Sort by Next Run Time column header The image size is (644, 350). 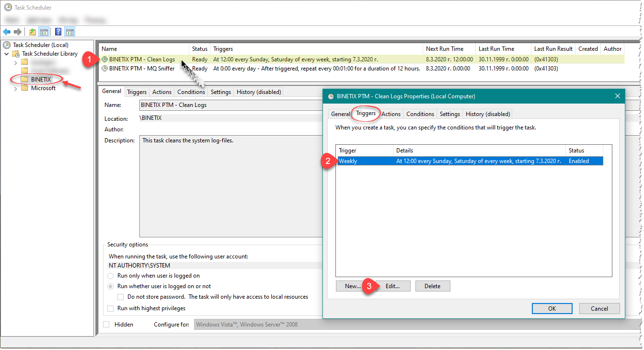click(x=449, y=49)
